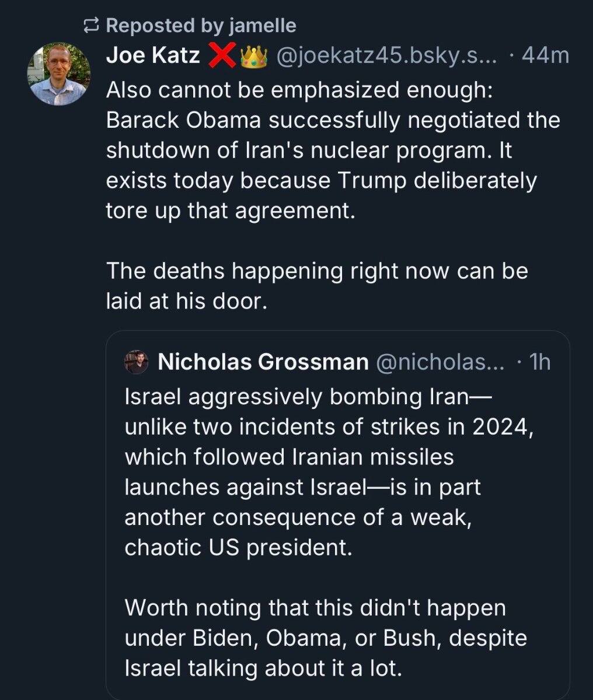Click the red X emoji beside Joe Katz
The image size is (593, 700).
[x=221, y=56]
